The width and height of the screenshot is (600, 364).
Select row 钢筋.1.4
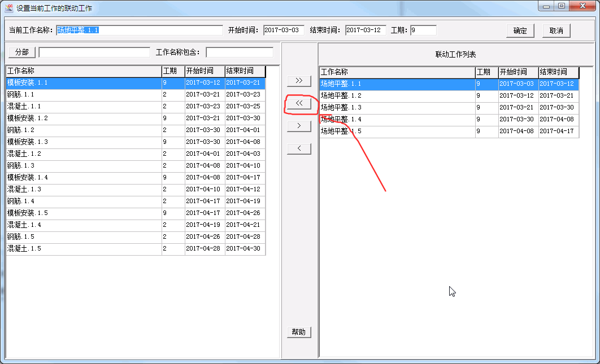136,201
